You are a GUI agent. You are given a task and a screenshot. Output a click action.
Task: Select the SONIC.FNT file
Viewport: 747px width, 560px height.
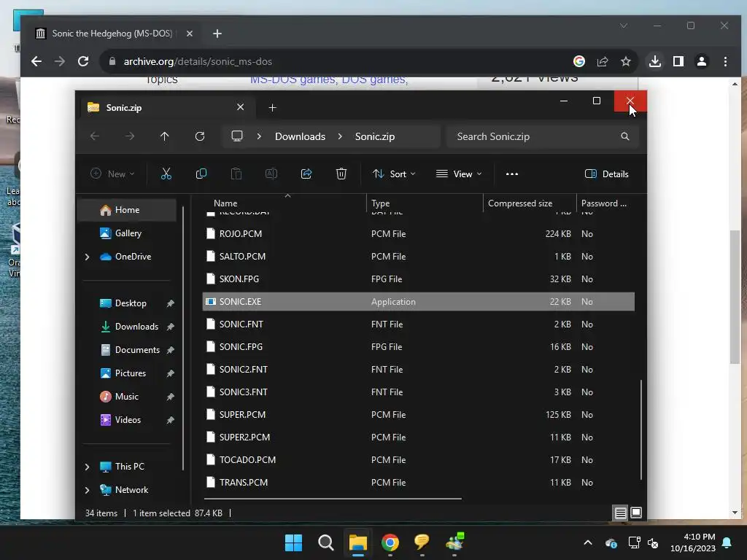[x=418, y=324]
